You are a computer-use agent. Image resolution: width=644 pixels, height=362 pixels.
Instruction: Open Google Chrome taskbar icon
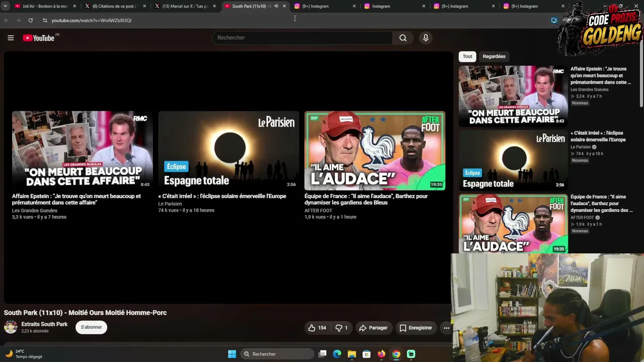396,354
